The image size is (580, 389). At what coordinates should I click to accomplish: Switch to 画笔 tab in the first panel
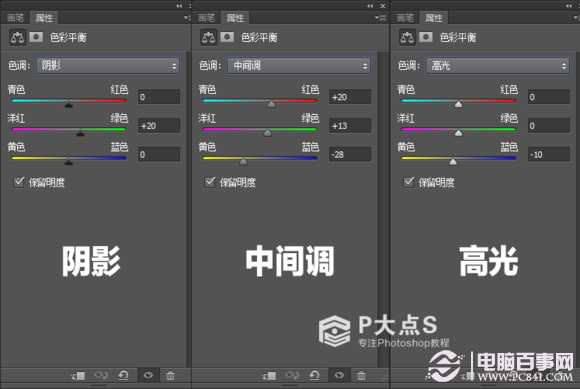[15, 18]
